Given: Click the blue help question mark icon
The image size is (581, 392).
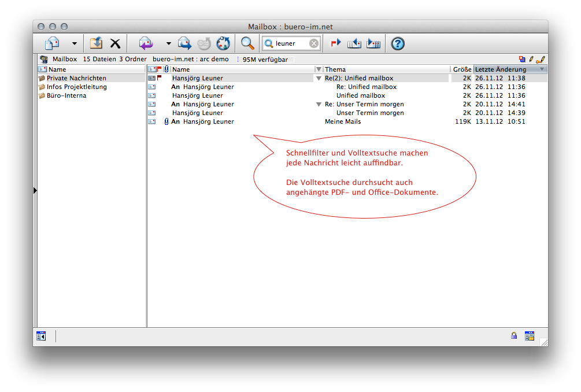Looking at the screenshot, I should 398,43.
